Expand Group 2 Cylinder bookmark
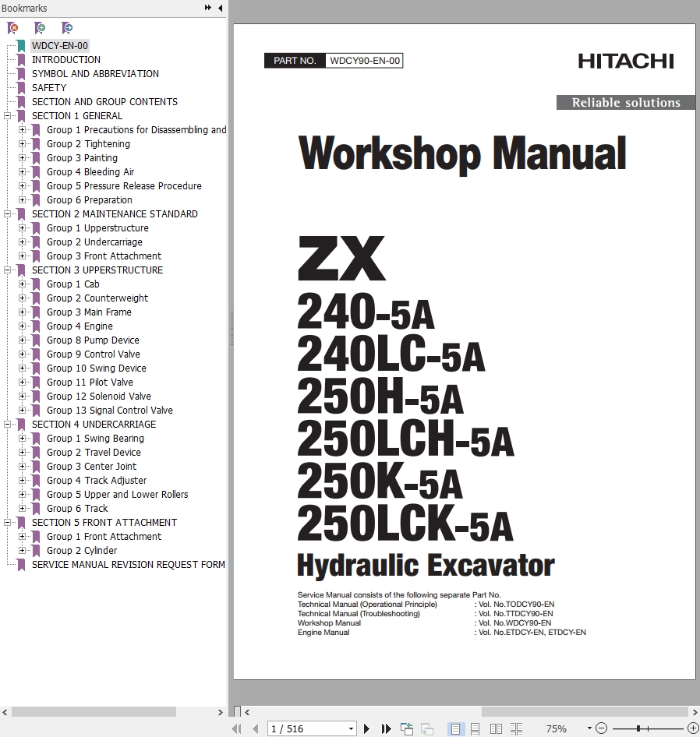 tap(22, 550)
